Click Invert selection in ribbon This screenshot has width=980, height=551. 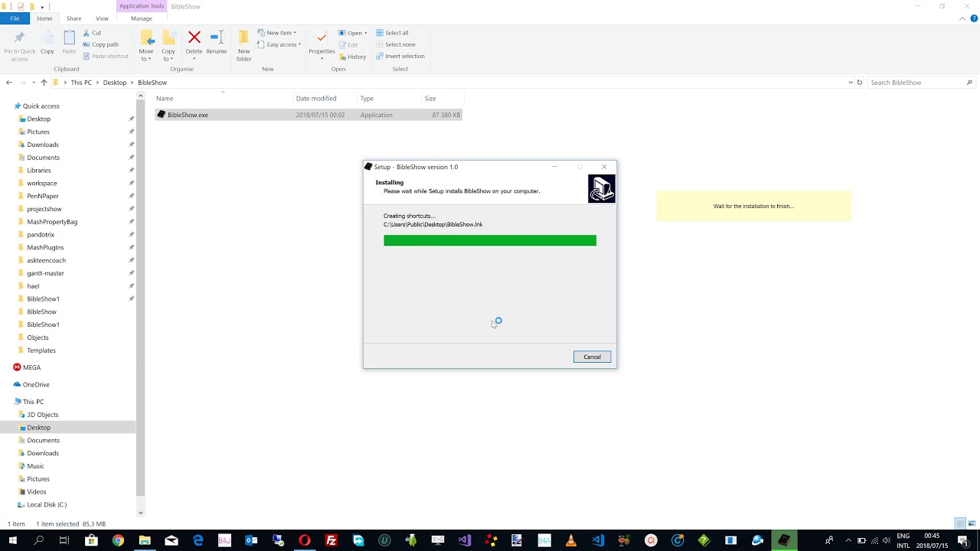[400, 56]
